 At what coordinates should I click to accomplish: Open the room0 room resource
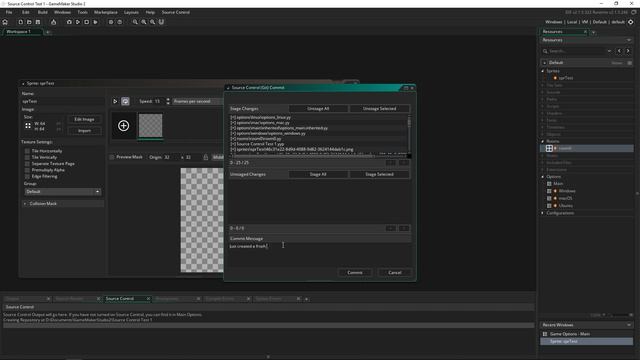[587, 148]
